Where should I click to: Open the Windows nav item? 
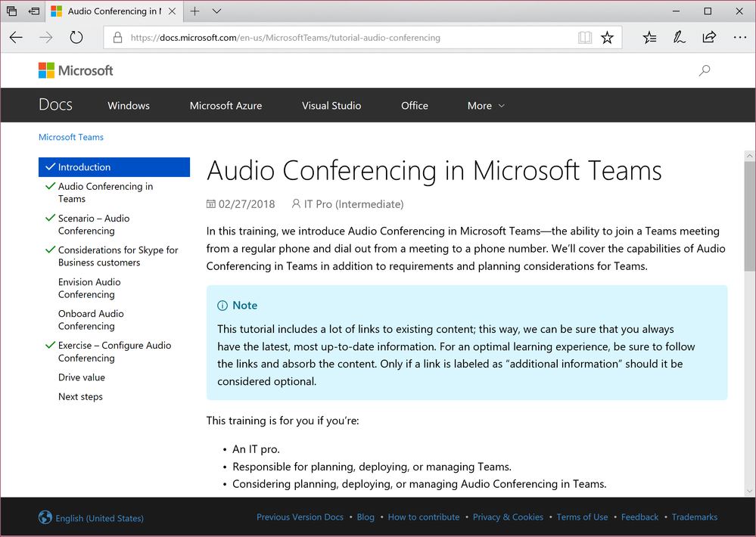[129, 106]
